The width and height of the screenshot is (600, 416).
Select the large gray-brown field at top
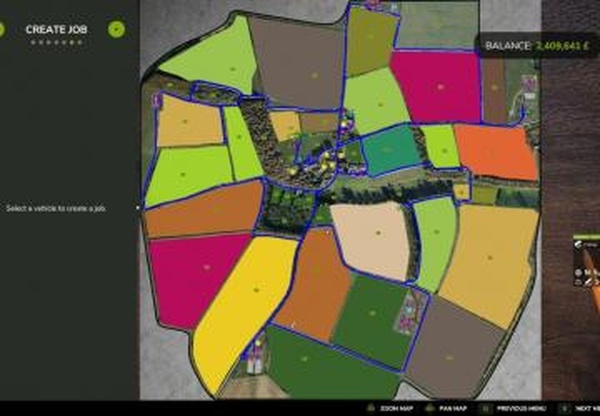[x=298, y=63]
